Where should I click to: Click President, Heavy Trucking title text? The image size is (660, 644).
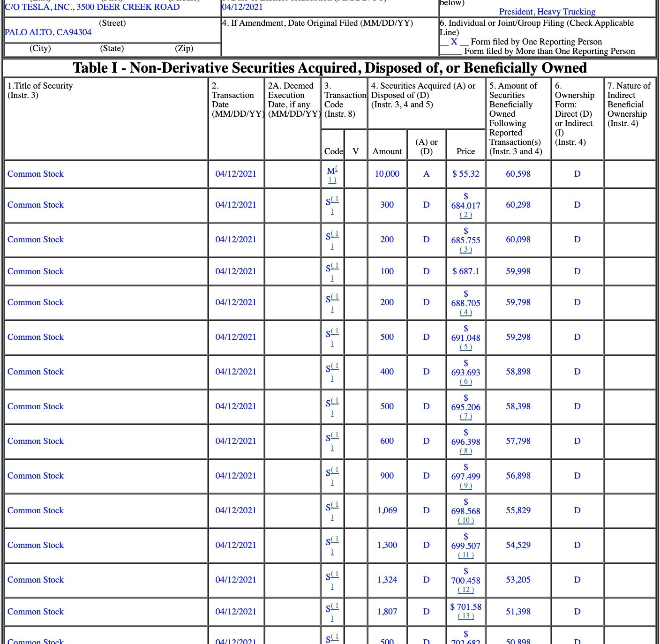point(547,12)
